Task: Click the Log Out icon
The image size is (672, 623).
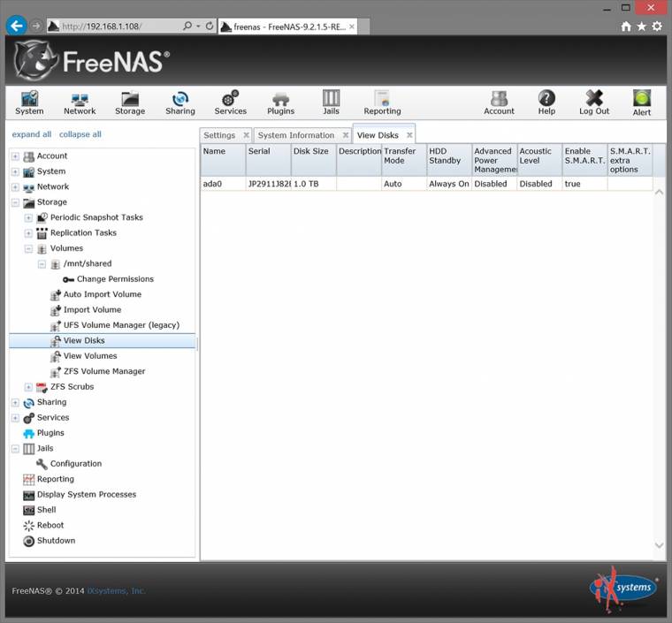Action: tap(594, 102)
